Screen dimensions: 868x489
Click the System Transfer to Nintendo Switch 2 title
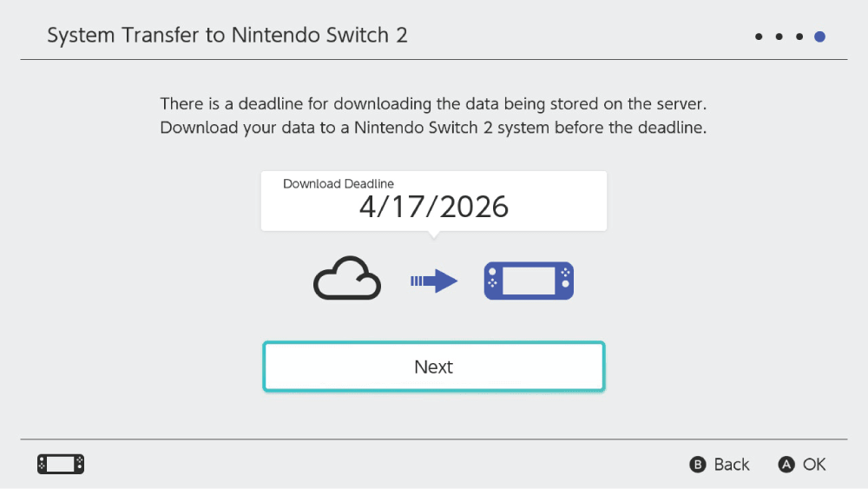click(x=227, y=36)
